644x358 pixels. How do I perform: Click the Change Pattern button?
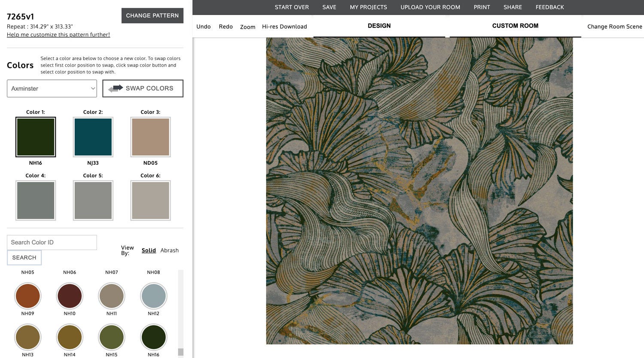pos(152,15)
